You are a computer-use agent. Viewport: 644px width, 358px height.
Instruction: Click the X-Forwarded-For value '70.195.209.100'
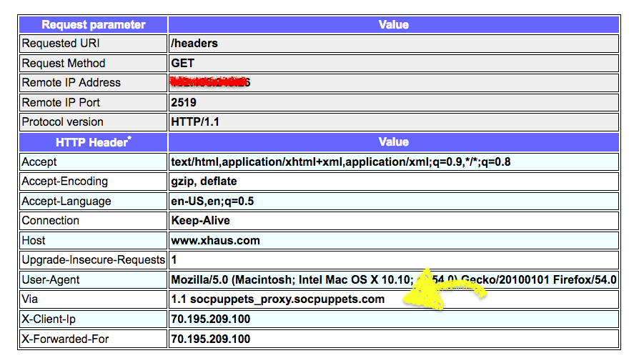coord(393,339)
